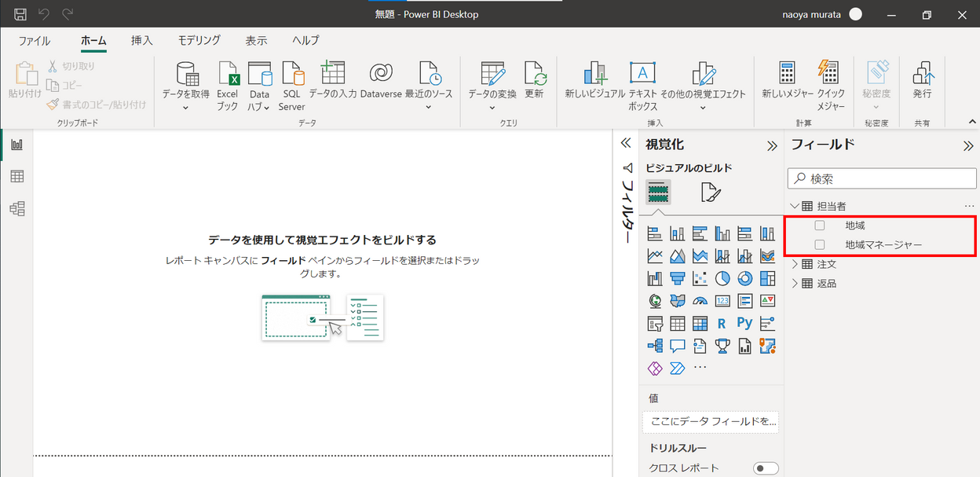Click the 更新 refresh icon
The height and width of the screenshot is (477, 980).
click(534, 73)
